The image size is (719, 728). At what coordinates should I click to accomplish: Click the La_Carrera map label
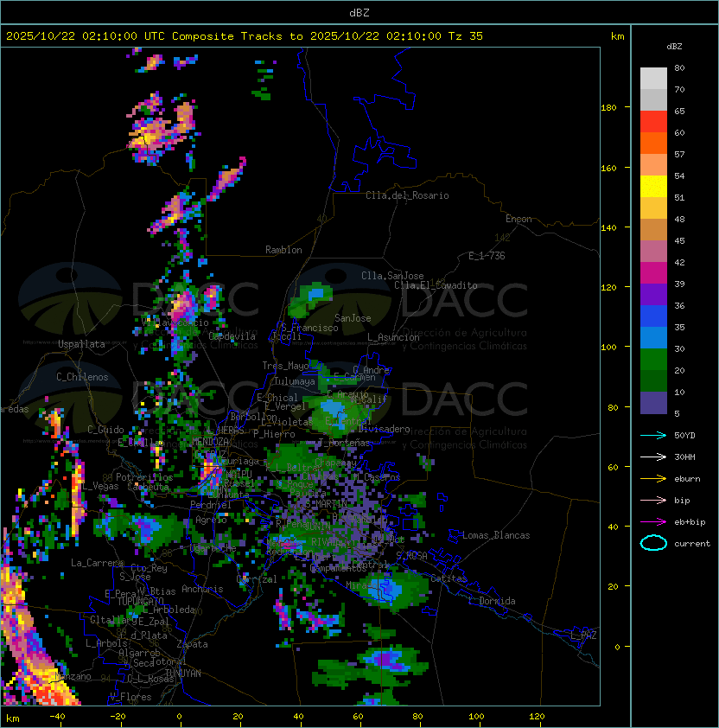coord(97,563)
